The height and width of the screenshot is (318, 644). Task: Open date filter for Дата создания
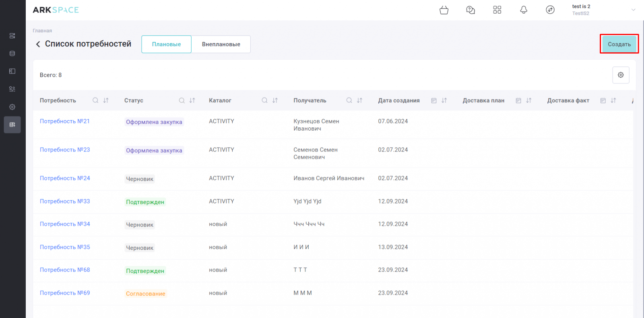coord(434,100)
